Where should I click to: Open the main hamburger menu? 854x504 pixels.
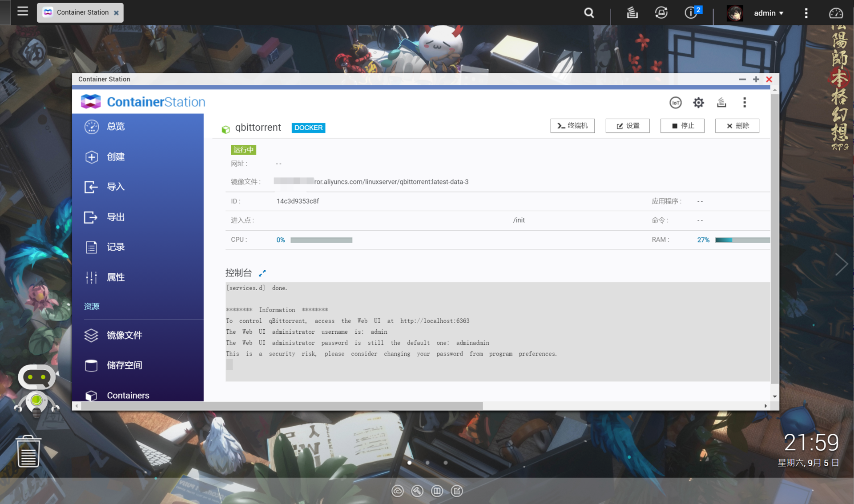tap(22, 11)
